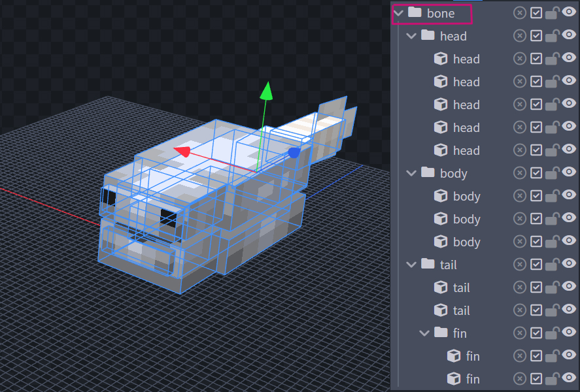This screenshot has height=392, width=580.
Task: Collapse the fin group chevron
Action: [x=424, y=333]
